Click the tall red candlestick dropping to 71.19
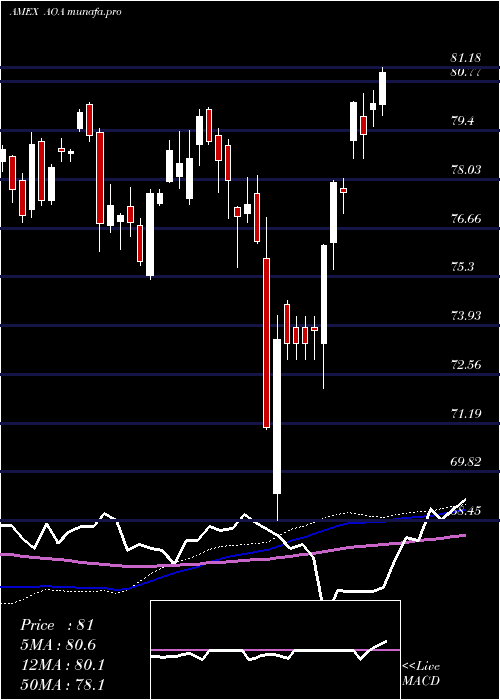500x700 pixels. pyautogui.click(x=267, y=343)
